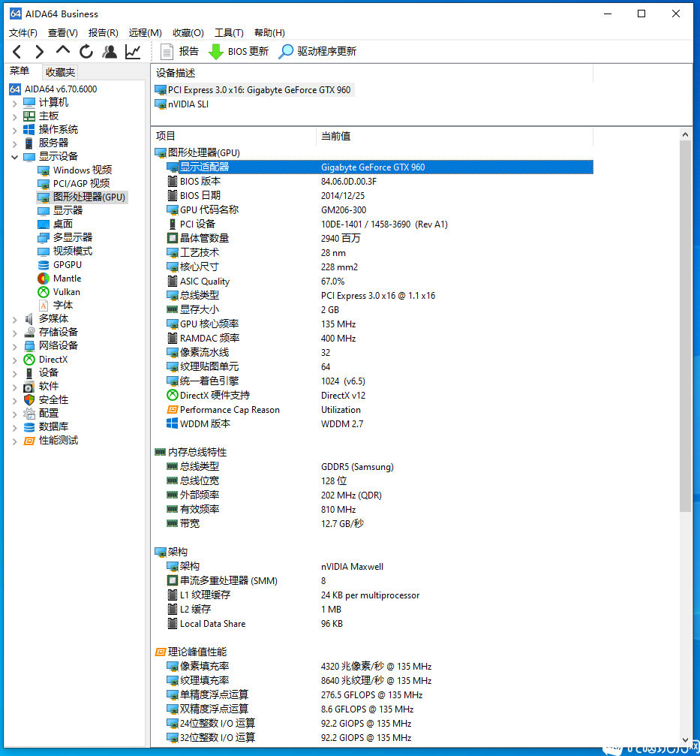The height and width of the screenshot is (756, 700).
Task: Expand the DirectX tree node
Action: [x=14, y=360]
